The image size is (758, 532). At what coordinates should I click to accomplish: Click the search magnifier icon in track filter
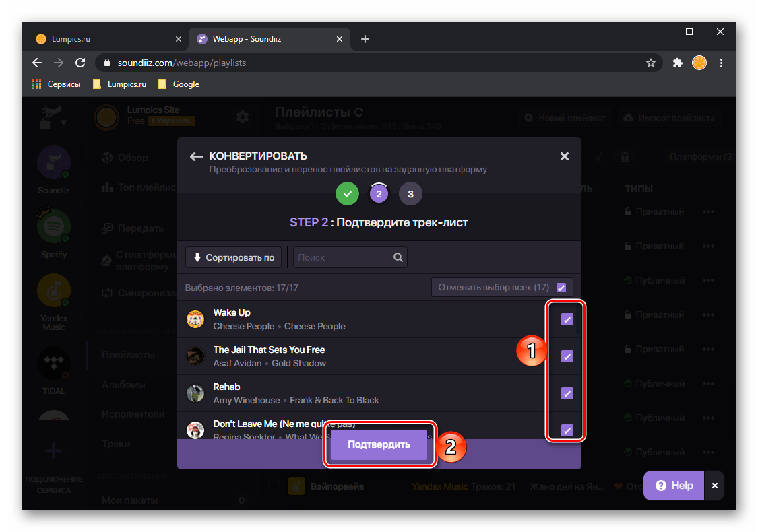point(398,257)
